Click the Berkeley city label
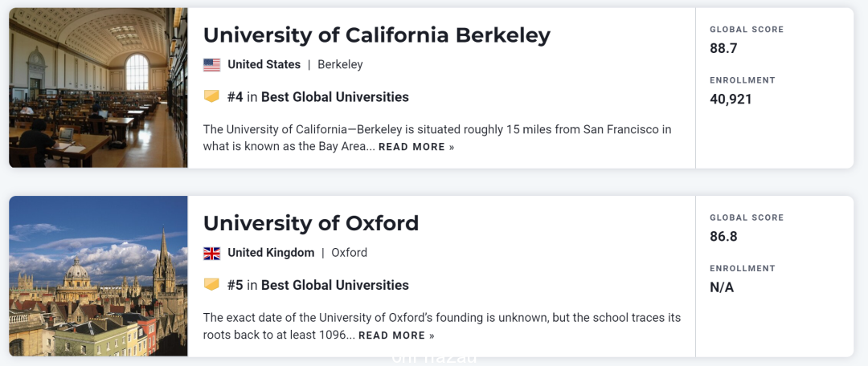 [x=340, y=65]
